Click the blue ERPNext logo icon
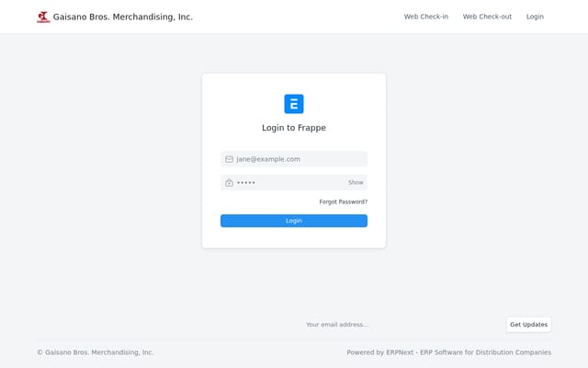Screen dimensions: 588x368 [294, 104]
